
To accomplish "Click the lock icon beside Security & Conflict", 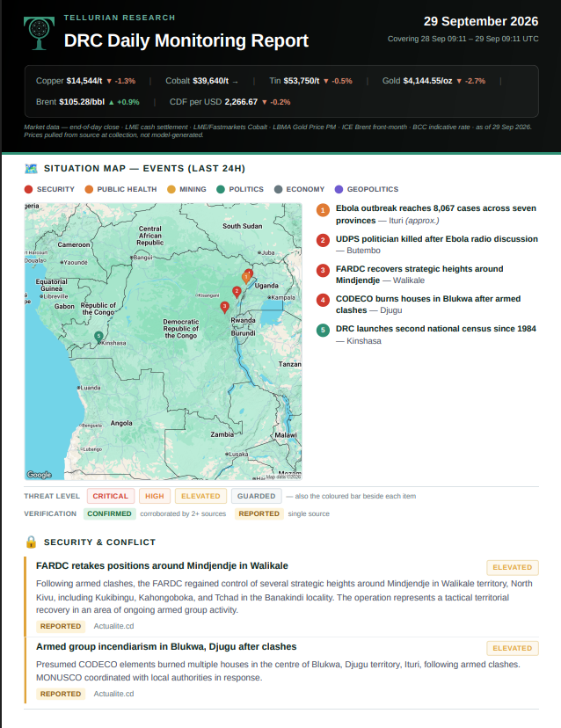I will pyautogui.click(x=31, y=542).
